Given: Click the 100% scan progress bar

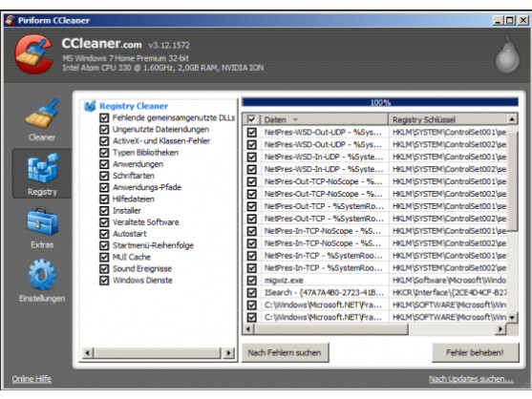Looking at the screenshot, I should point(380,102).
